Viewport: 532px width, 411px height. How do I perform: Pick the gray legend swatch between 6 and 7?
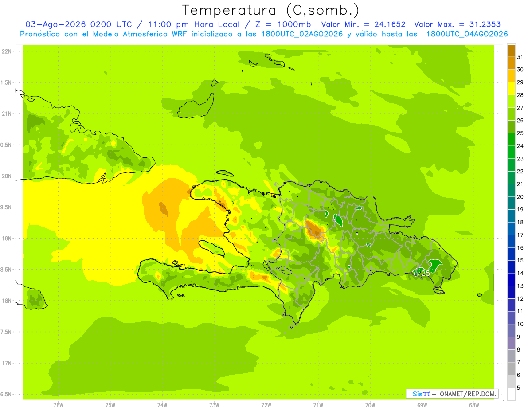tap(511, 368)
